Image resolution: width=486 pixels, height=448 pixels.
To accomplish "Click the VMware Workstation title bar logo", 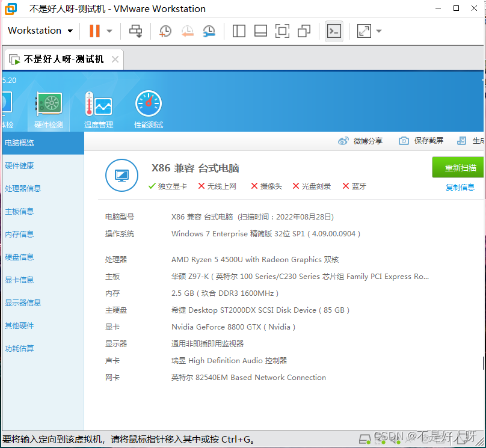I will (11, 8).
